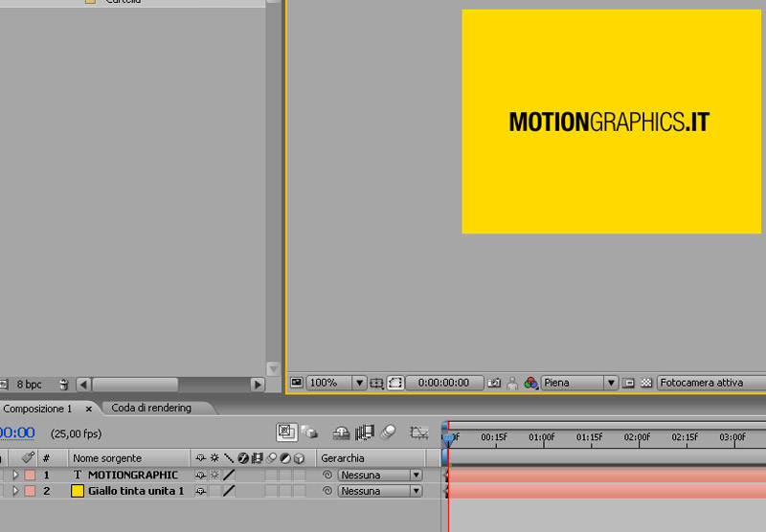Viewport: 766px width, 532px height.
Task: Expand the MOTIONGRAPHIC text layer properties
Action: pyautogui.click(x=15, y=475)
